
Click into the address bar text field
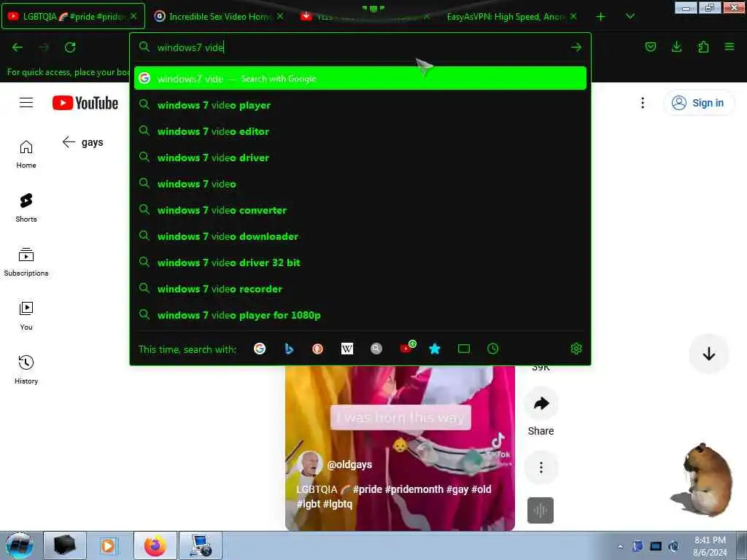point(360,47)
